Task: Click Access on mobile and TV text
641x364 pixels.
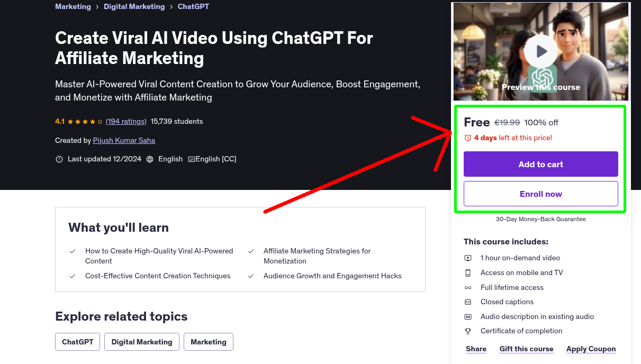Action: click(522, 273)
